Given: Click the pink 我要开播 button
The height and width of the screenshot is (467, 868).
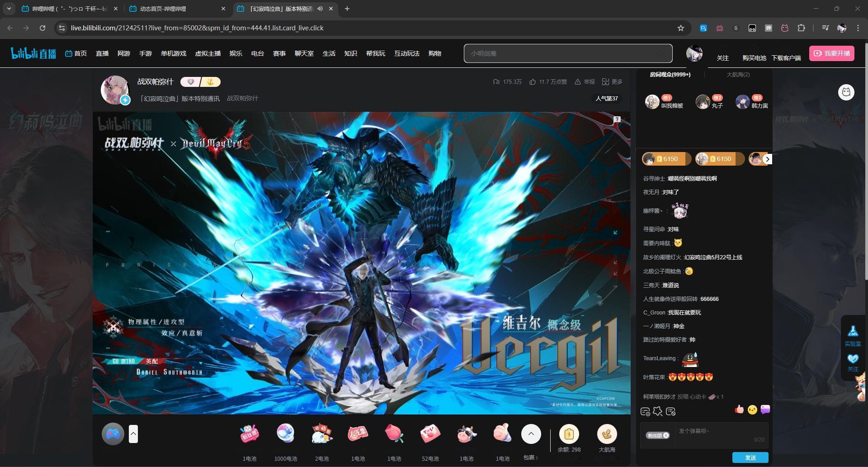Looking at the screenshot, I should pos(832,53).
